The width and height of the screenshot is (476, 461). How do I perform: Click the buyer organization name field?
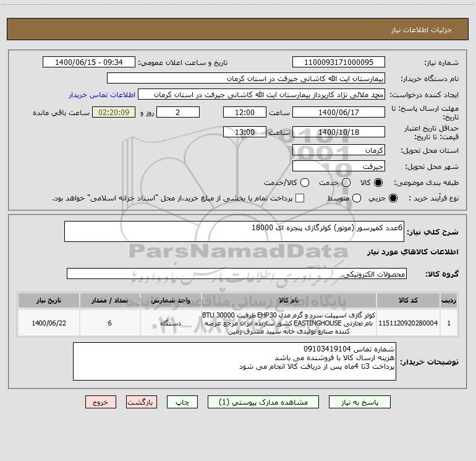[246, 79]
